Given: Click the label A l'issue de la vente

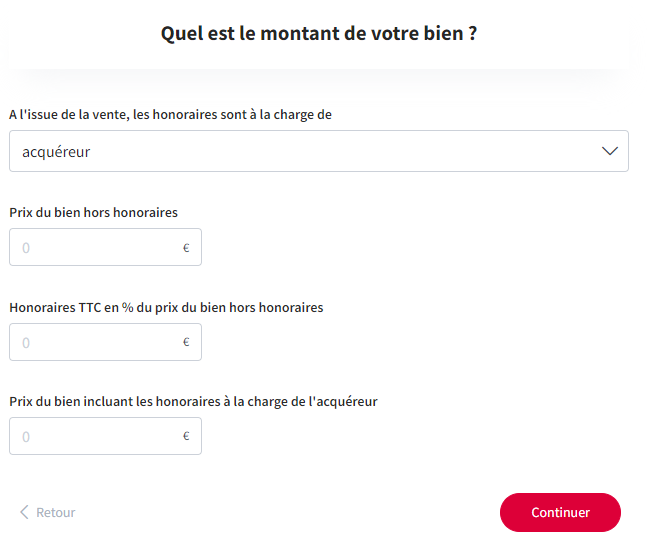Looking at the screenshot, I should (170, 115).
